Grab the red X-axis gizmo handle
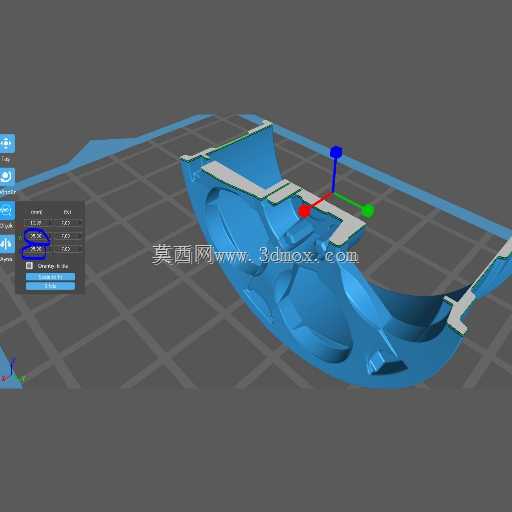The image size is (512, 512). [304, 212]
